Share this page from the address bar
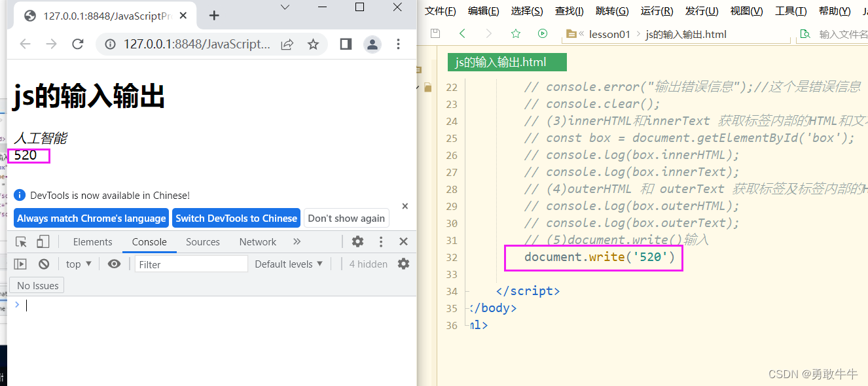 (x=287, y=44)
